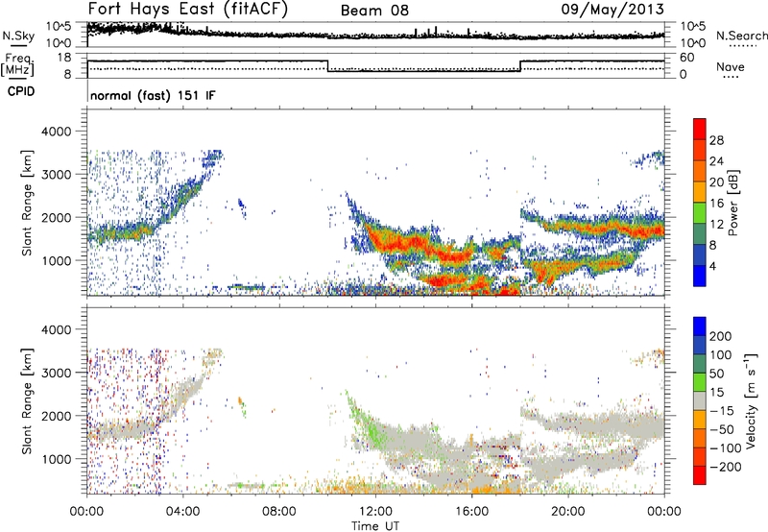Click the "Power [dB]" color bar title
Screen dimensions: 768x532
[732, 203]
